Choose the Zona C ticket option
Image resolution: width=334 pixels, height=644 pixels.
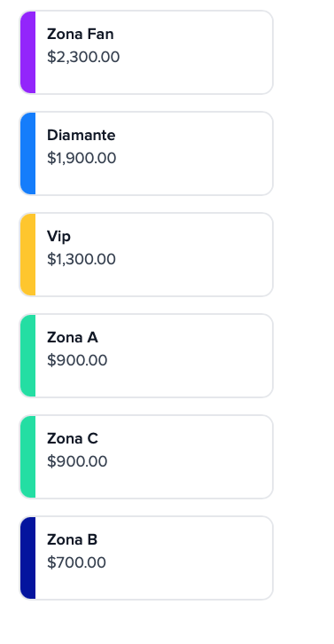coord(146,457)
